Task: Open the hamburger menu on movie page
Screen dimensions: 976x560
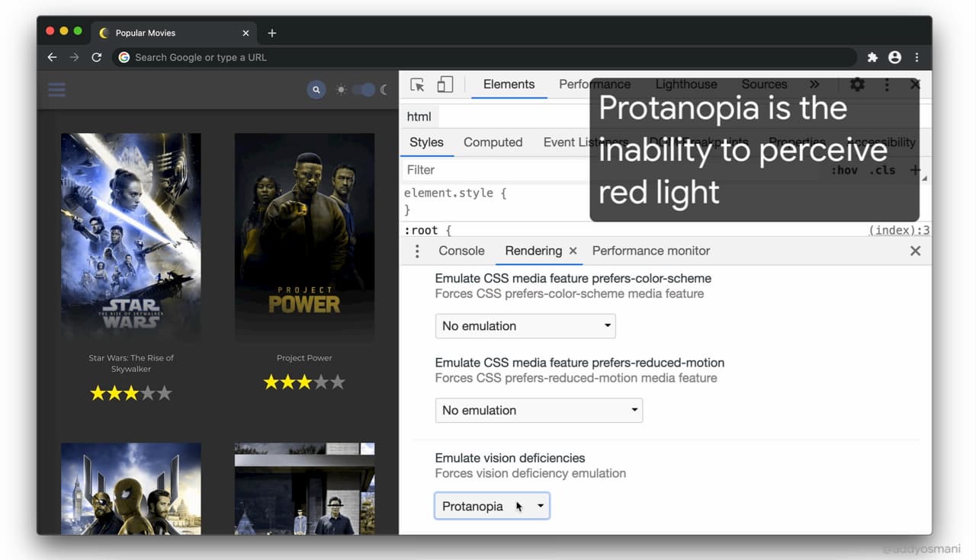Action: pyautogui.click(x=56, y=89)
